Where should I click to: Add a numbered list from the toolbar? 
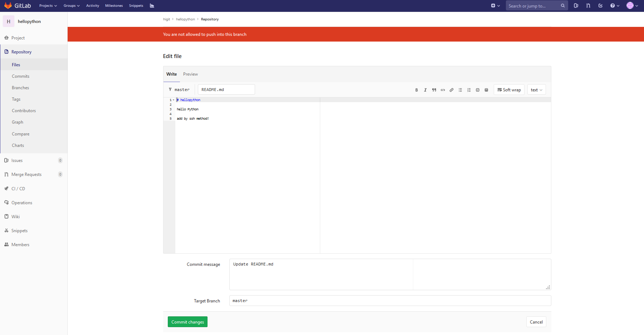469,90
